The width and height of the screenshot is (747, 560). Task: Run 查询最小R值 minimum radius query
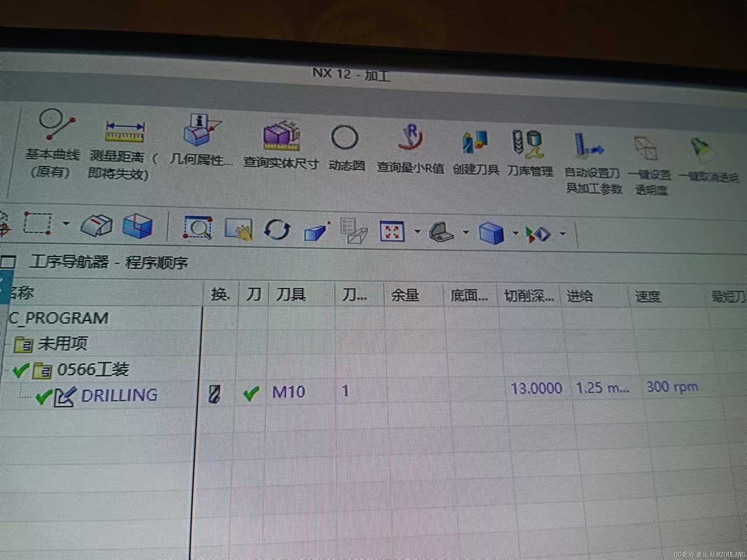[x=411, y=149]
